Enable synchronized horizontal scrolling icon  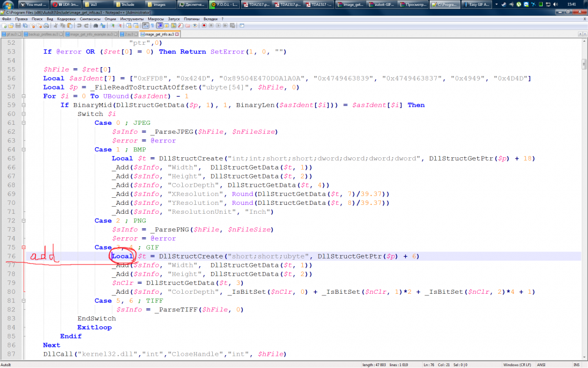click(136, 25)
